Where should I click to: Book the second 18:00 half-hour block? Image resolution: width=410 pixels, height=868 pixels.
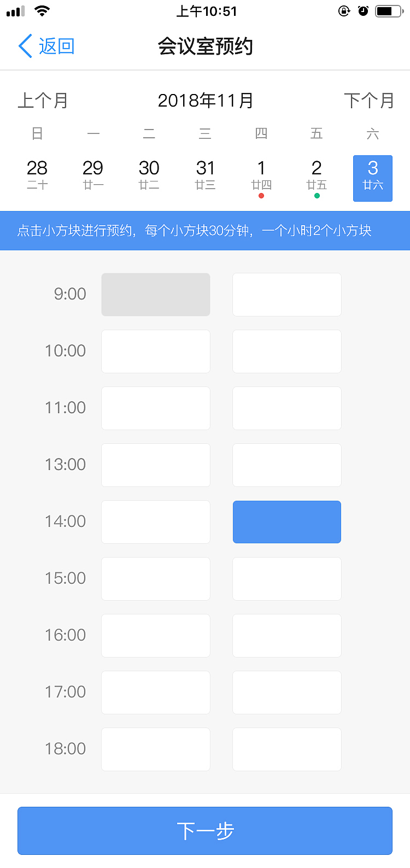tap(287, 749)
